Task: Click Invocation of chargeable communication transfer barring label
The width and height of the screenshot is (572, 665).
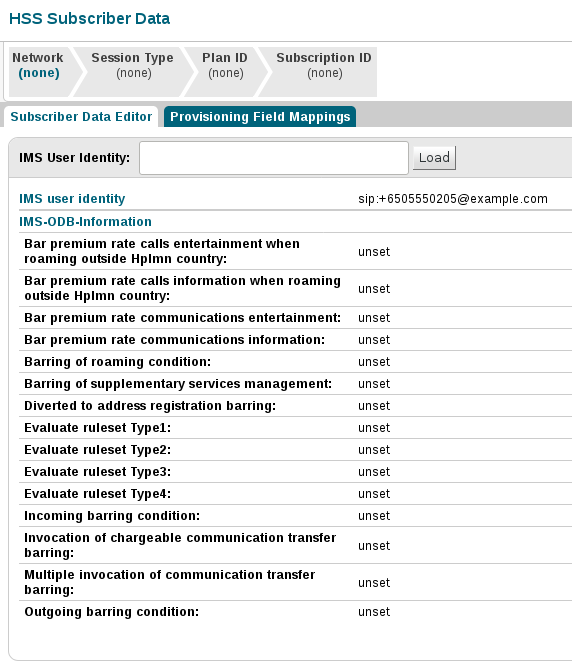Action: click(x=180, y=545)
